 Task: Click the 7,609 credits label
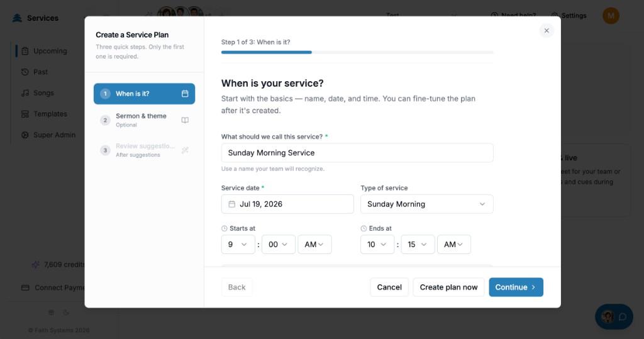tap(64, 265)
